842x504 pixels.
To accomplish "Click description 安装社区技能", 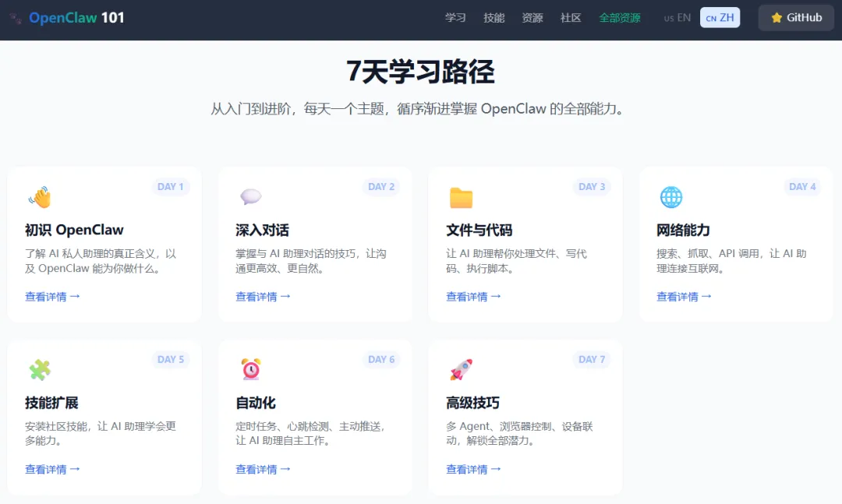I will pos(101,433).
